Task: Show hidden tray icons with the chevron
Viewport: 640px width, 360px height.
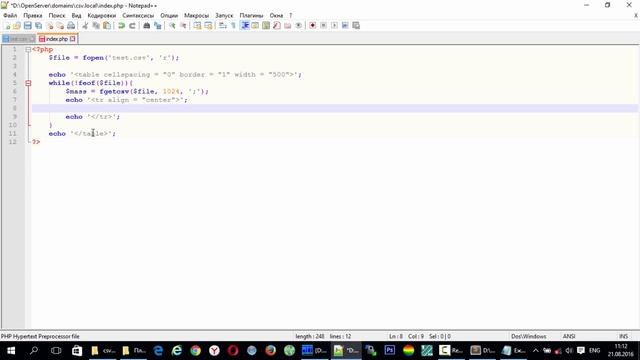Action: pyautogui.click(x=536, y=351)
